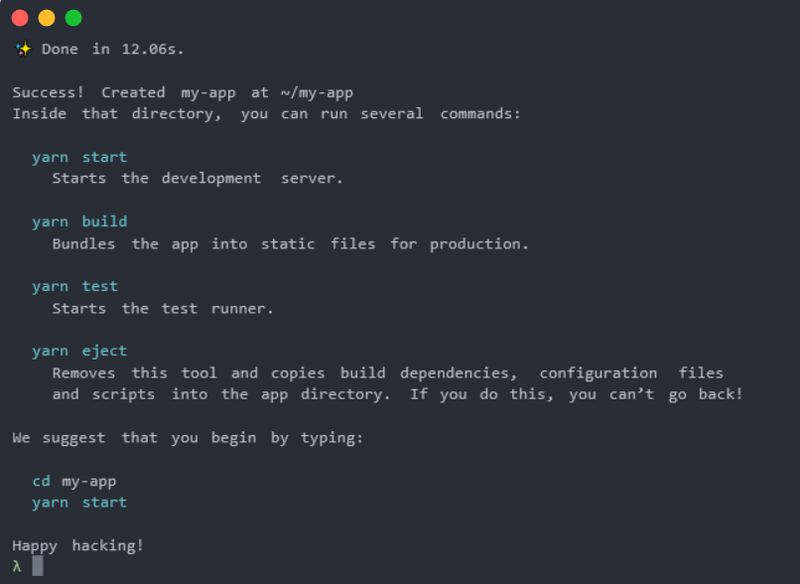Click the "Done in 12.06s." text
Screen dimensions: 800x584
coord(113,49)
